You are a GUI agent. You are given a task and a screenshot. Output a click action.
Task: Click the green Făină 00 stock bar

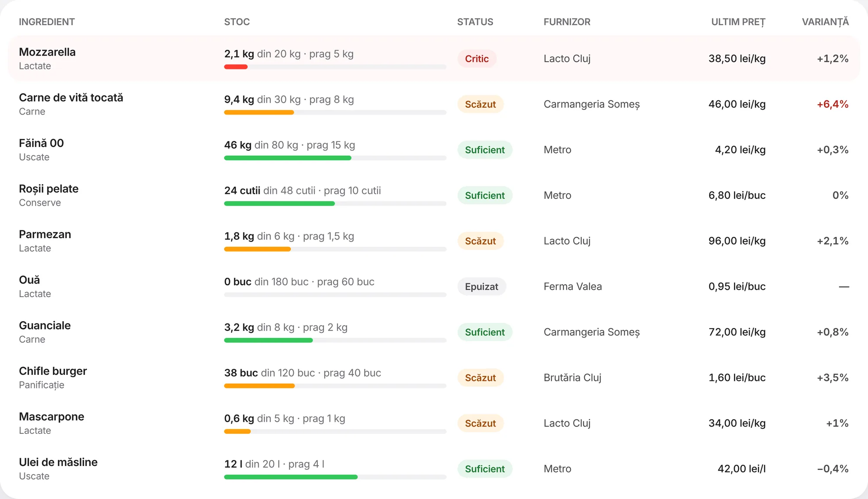pyautogui.click(x=288, y=158)
